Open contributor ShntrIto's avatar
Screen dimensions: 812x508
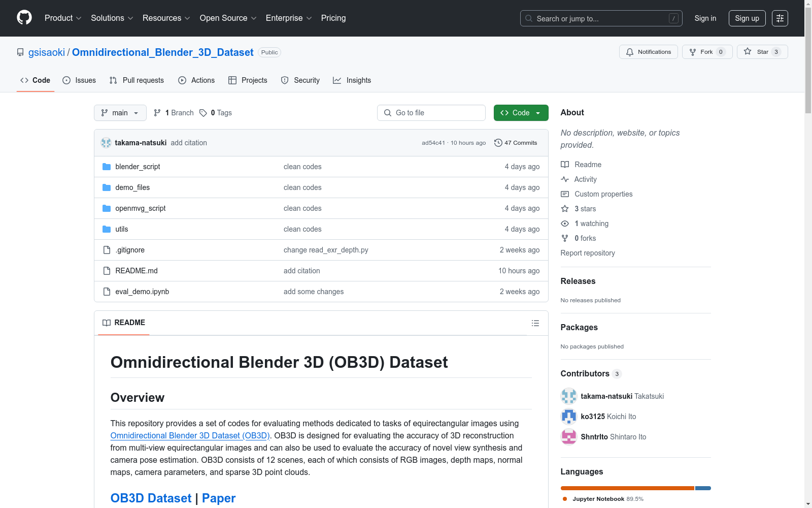[x=569, y=437]
